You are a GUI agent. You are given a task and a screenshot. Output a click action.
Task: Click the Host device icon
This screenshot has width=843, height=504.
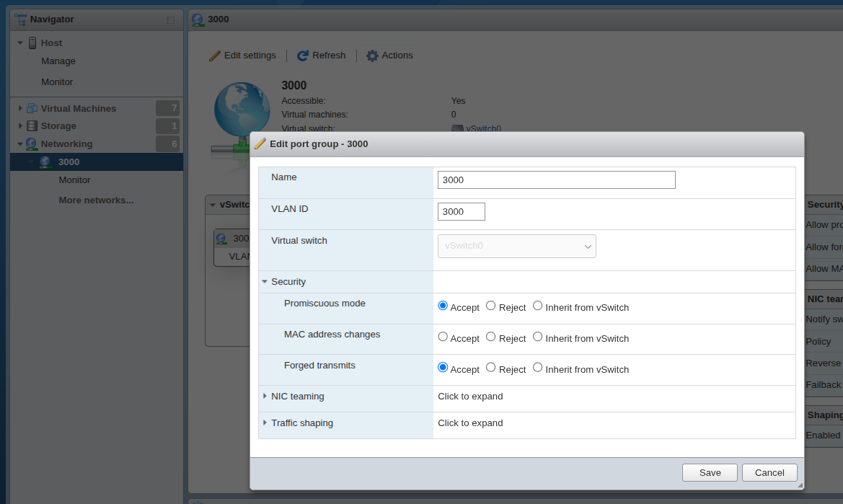point(32,43)
